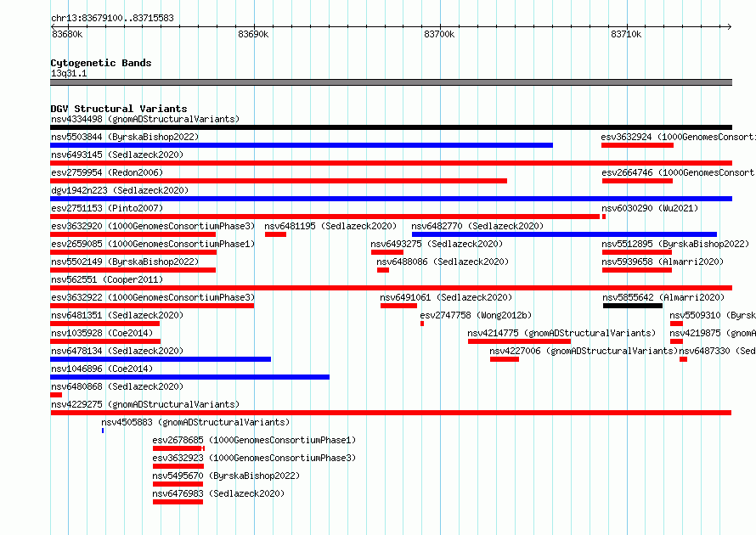Click nsv5502149 (ByrskaBishop2022) label
The height and width of the screenshot is (535, 756).
pos(125,262)
